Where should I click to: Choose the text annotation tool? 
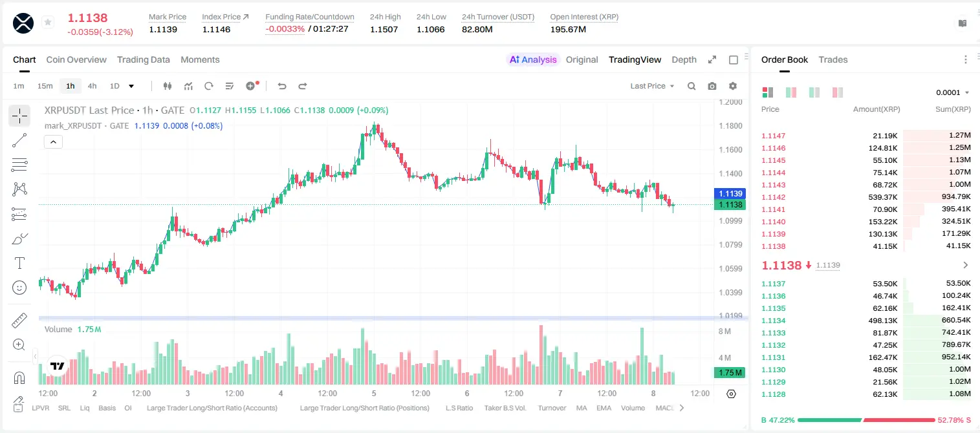[19, 263]
